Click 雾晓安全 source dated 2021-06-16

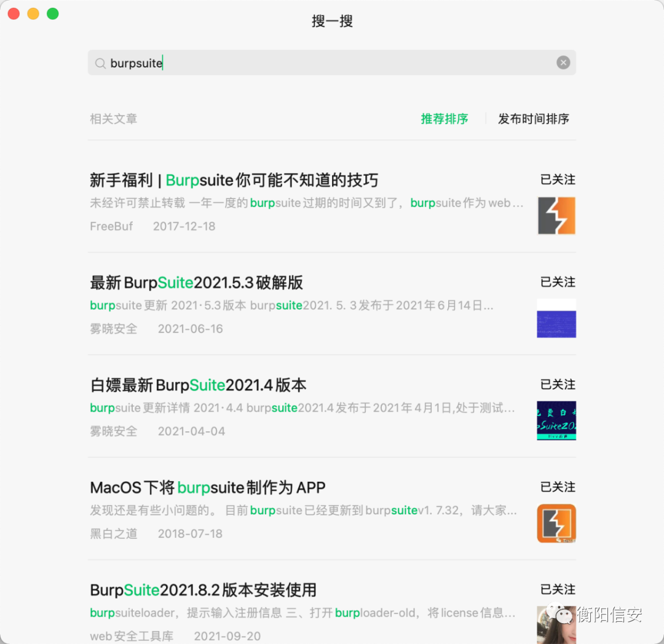tap(114, 329)
